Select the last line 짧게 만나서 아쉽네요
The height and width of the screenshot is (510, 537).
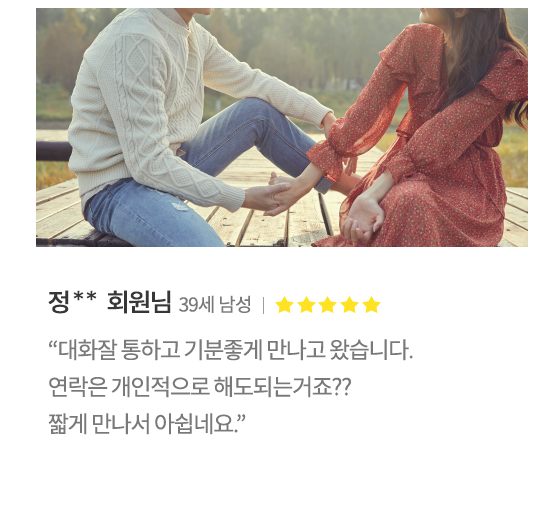(147, 424)
